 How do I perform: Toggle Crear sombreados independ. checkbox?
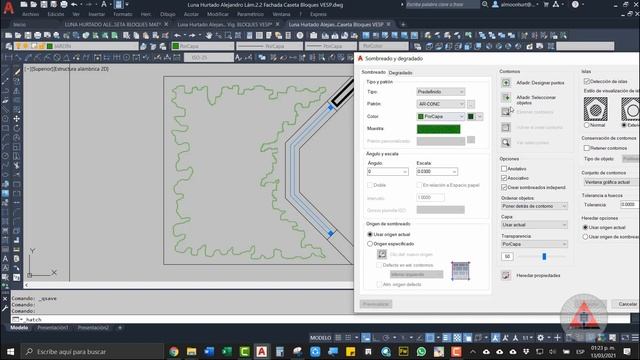[504, 187]
